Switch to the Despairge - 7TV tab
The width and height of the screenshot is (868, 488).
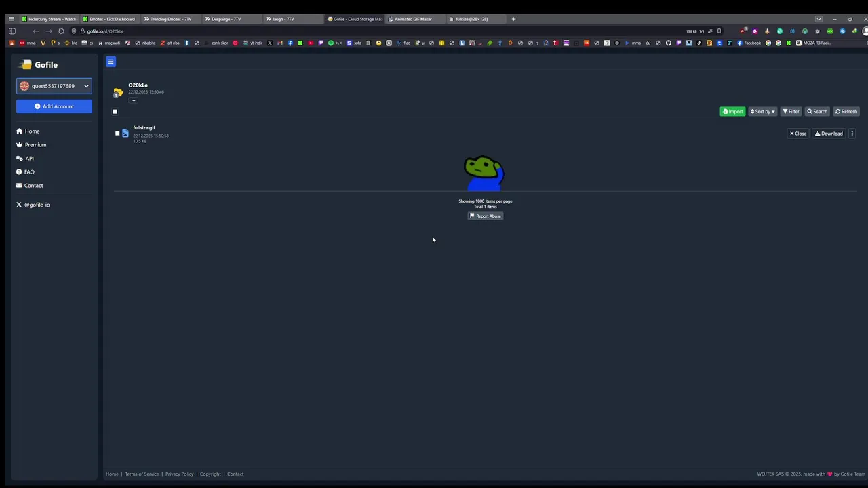[x=232, y=19]
